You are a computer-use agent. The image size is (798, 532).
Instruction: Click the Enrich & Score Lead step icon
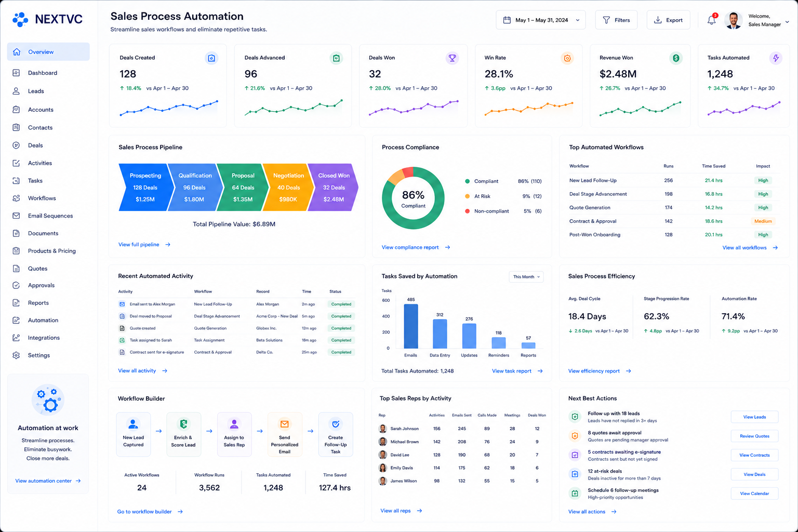[x=183, y=424]
